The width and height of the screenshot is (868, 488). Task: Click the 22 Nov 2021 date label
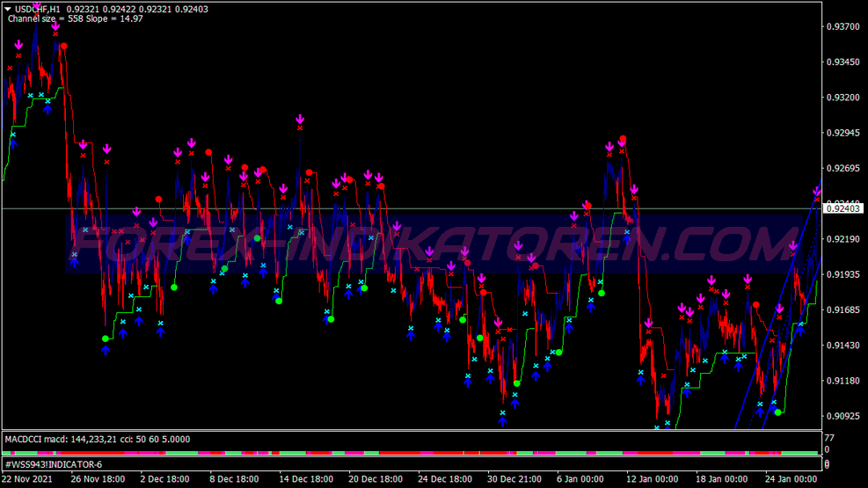tap(27, 479)
